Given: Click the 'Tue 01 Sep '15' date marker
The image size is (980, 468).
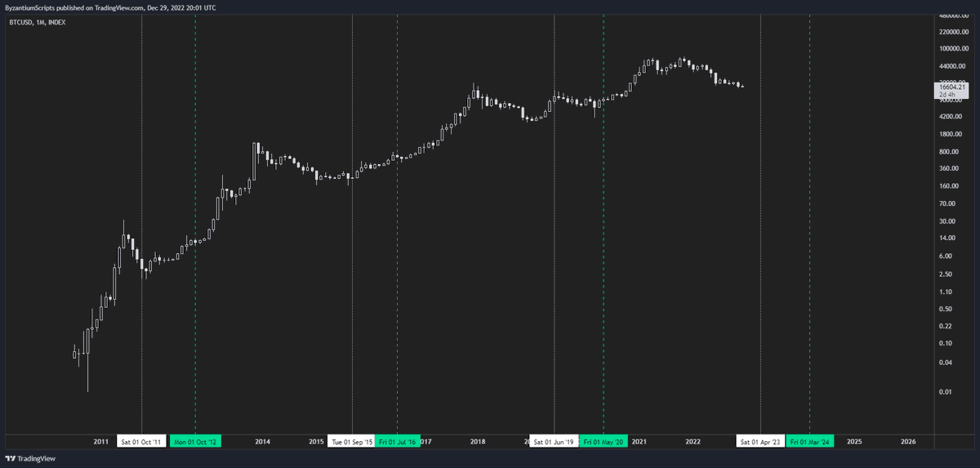Looking at the screenshot, I should click(x=352, y=442).
